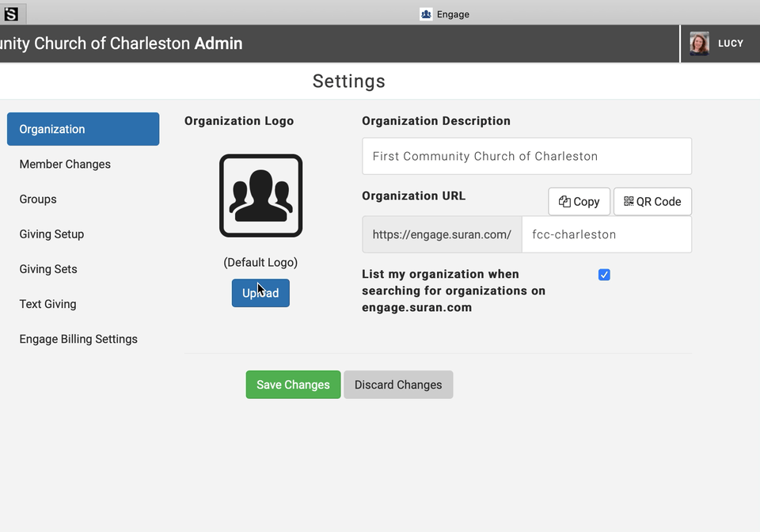Click Lucy's profile avatar photo

tap(699, 44)
